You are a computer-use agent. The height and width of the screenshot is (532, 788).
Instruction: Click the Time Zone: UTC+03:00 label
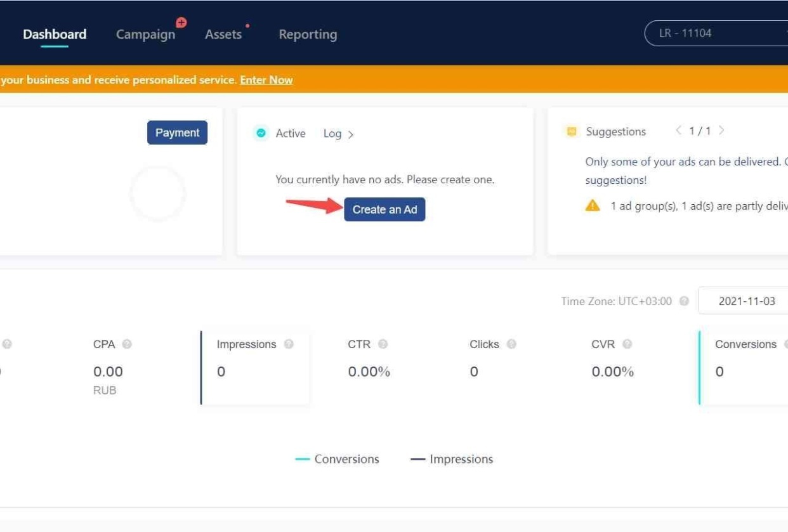[x=616, y=301]
